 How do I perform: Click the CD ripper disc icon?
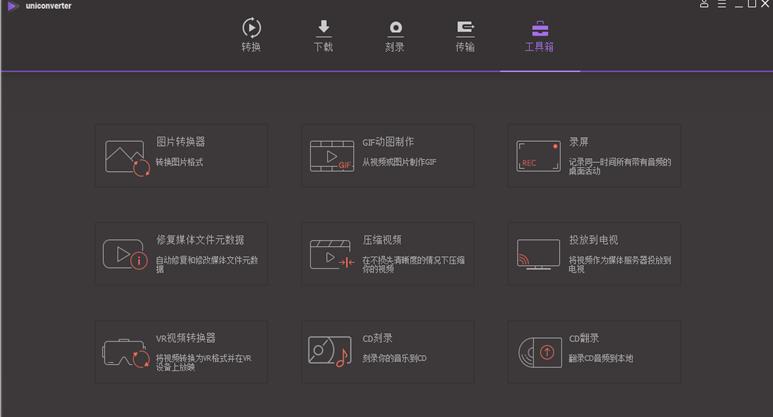[x=540, y=352]
